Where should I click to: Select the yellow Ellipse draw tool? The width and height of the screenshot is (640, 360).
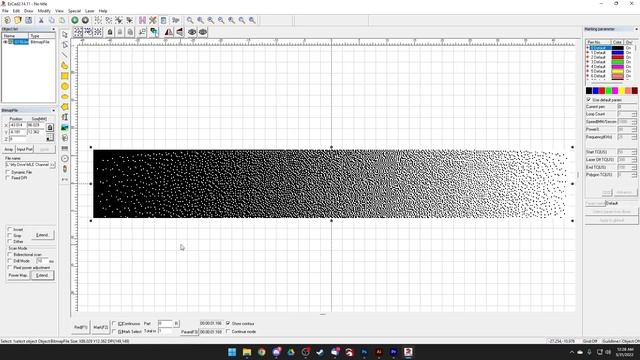(64, 97)
